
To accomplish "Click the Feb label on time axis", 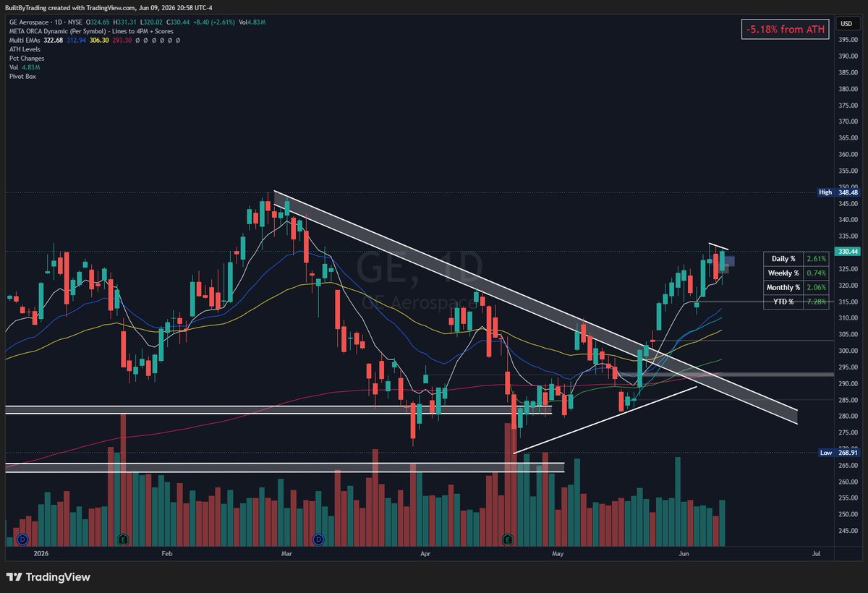I will [x=167, y=554].
